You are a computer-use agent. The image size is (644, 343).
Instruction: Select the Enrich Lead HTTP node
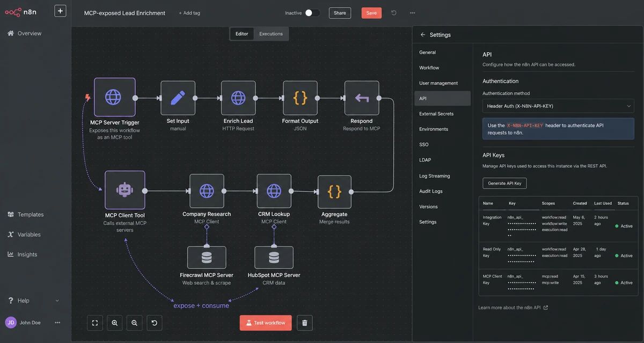point(238,98)
